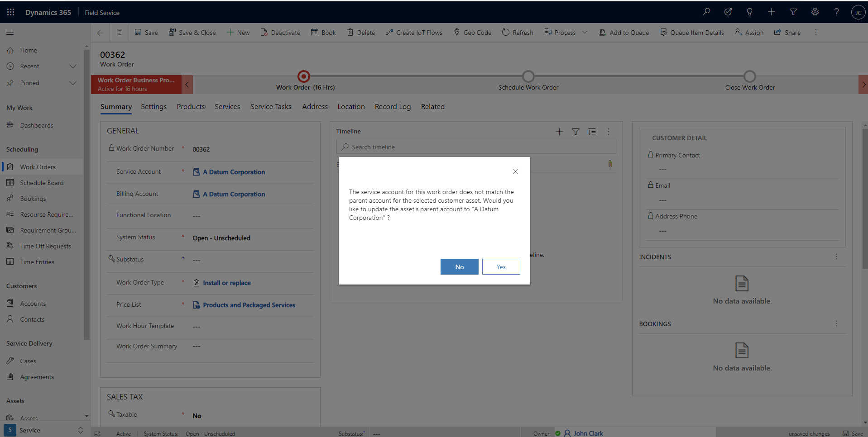Add a new timeline record with plus icon
Screen dimensions: 868x437
[x=559, y=132]
